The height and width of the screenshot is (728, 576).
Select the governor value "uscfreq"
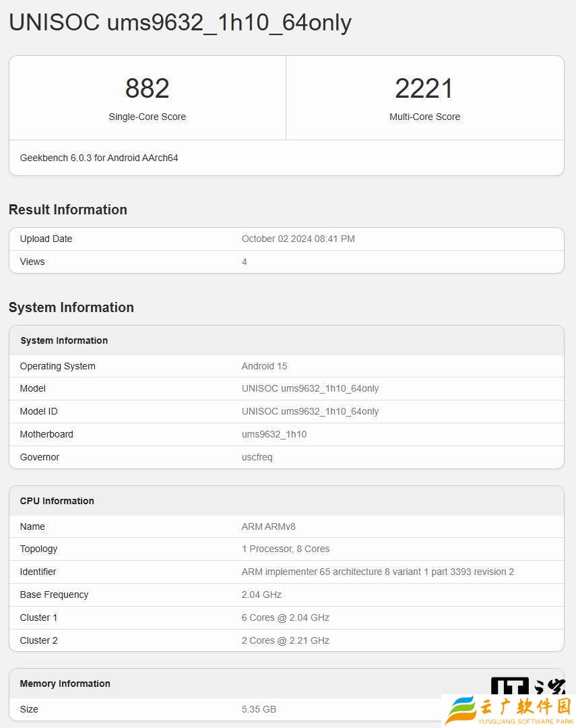pyautogui.click(x=257, y=457)
